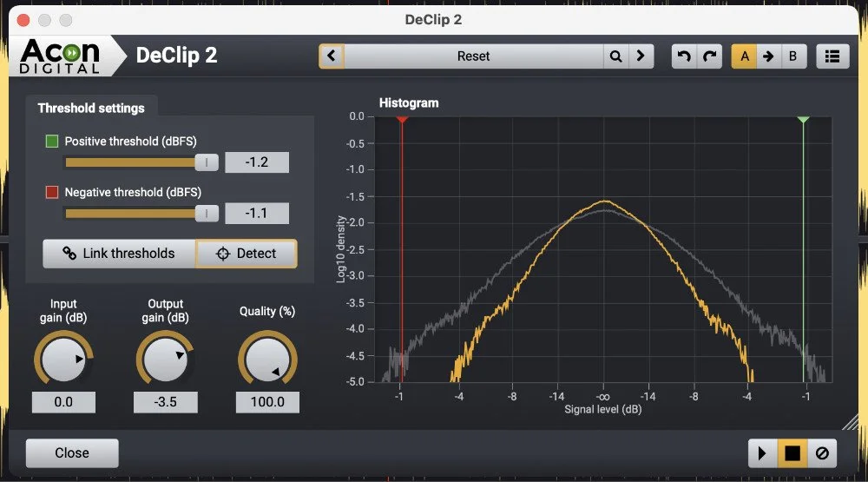Undo the last change
The image size is (868, 482).
[x=684, y=56]
